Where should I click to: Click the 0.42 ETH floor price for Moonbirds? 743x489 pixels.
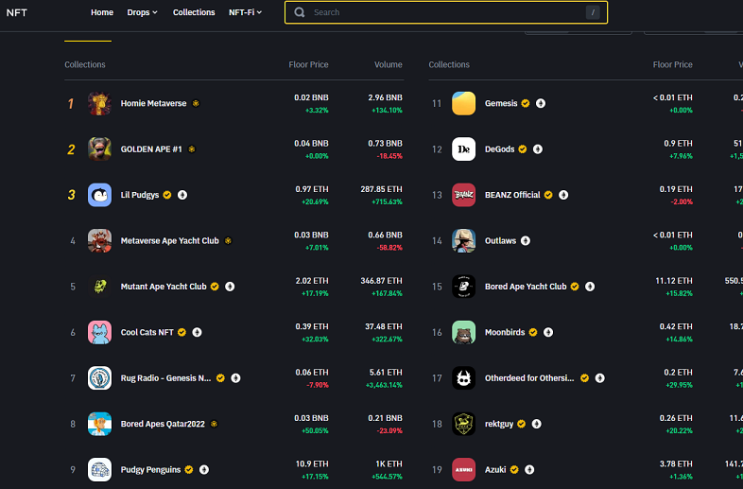point(676,326)
